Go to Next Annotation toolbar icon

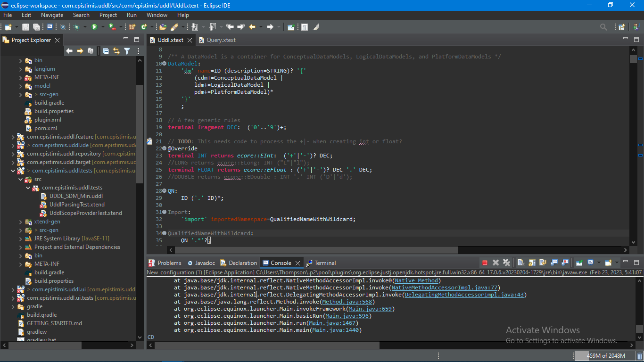point(195,27)
